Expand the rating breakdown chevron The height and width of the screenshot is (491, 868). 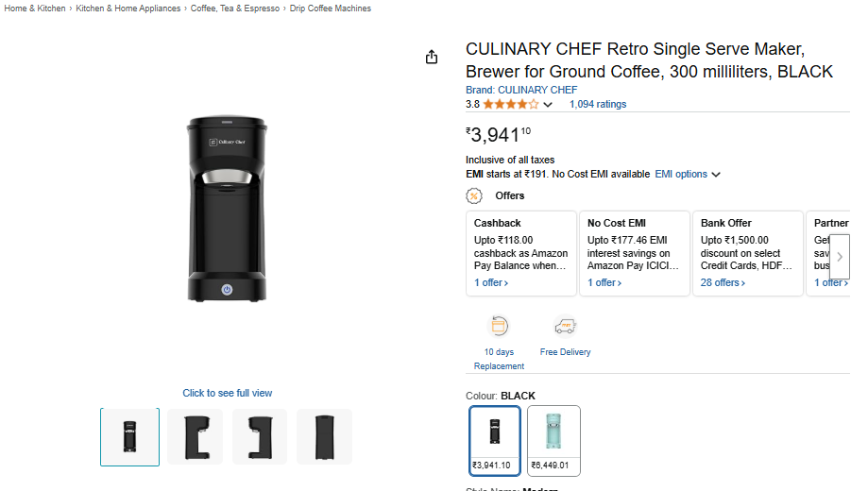point(548,105)
